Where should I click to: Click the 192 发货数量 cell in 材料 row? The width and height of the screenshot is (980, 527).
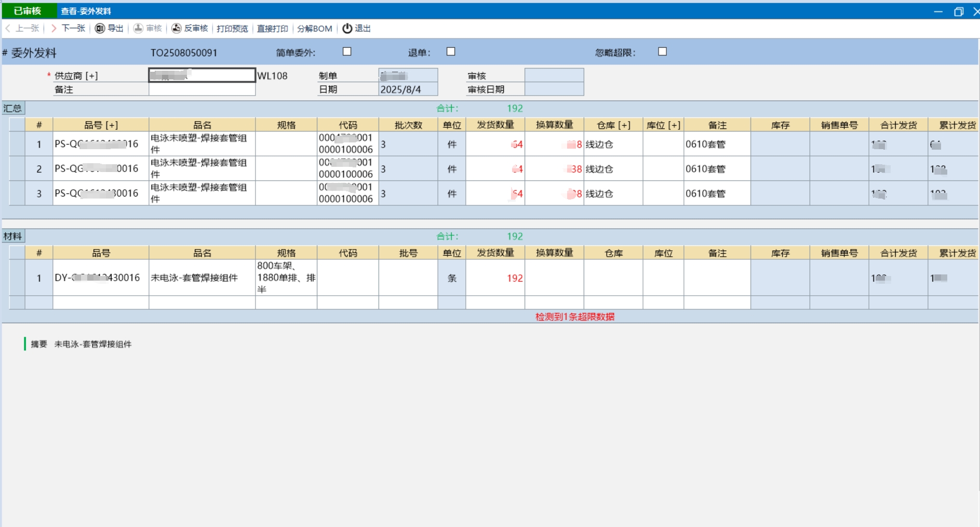point(495,278)
